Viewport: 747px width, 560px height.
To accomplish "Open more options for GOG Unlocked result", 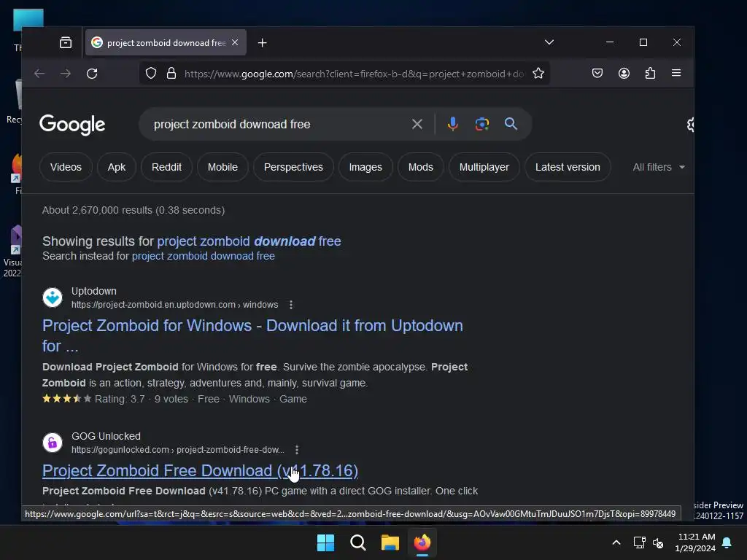I will click(x=297, y=450).
